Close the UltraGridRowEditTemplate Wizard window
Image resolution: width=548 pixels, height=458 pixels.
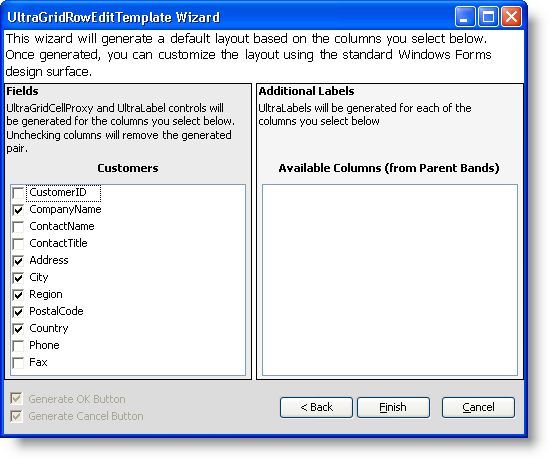pos(511,16)
